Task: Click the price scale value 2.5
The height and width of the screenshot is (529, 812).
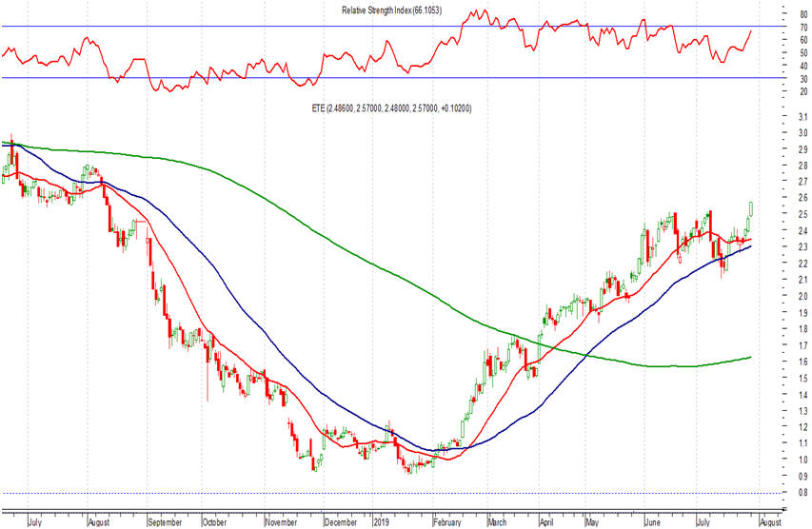Action: [x=802, y=214]
